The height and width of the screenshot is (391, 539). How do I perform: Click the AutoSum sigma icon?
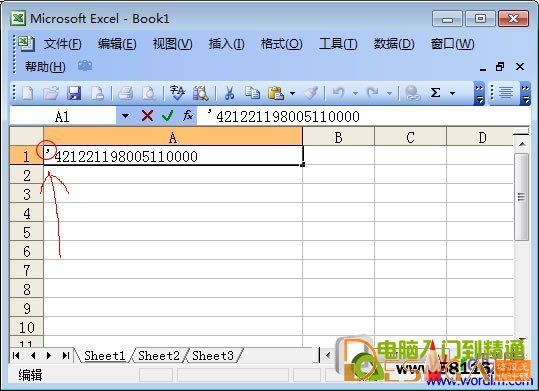pyautogui.click(x=436, y=93)
